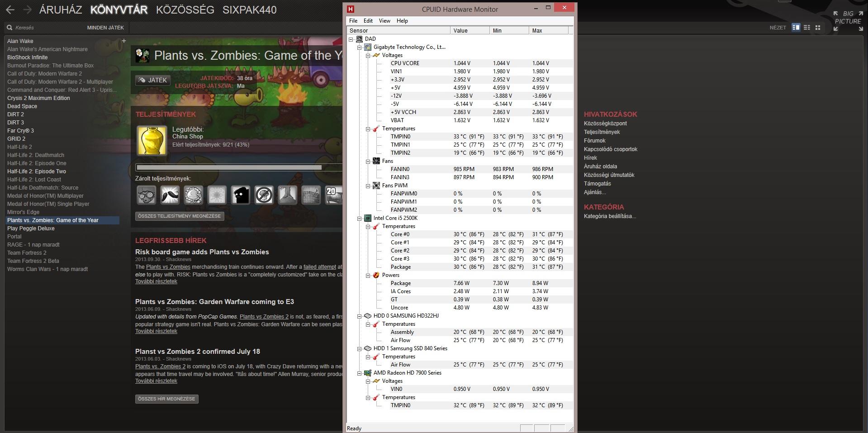
Task: Open the ÁRUHÁZ tab in Steam
Action: (x=61, y=10)
